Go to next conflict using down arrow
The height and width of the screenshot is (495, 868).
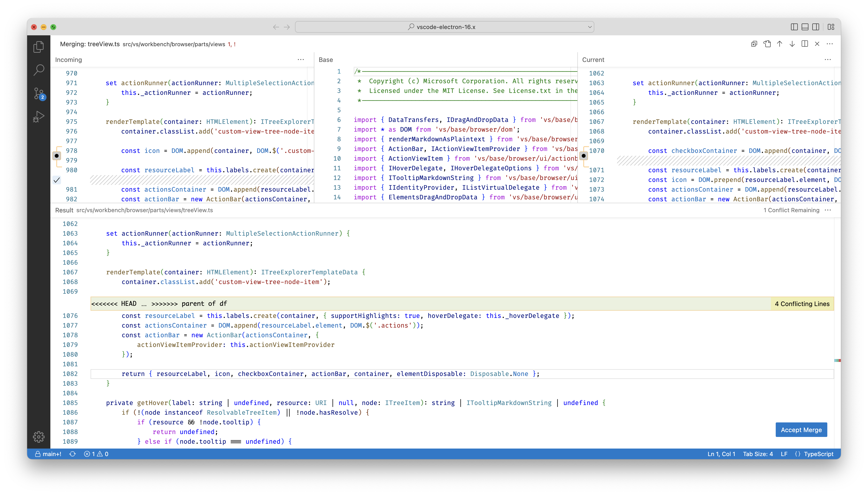[x=792, y=44]
